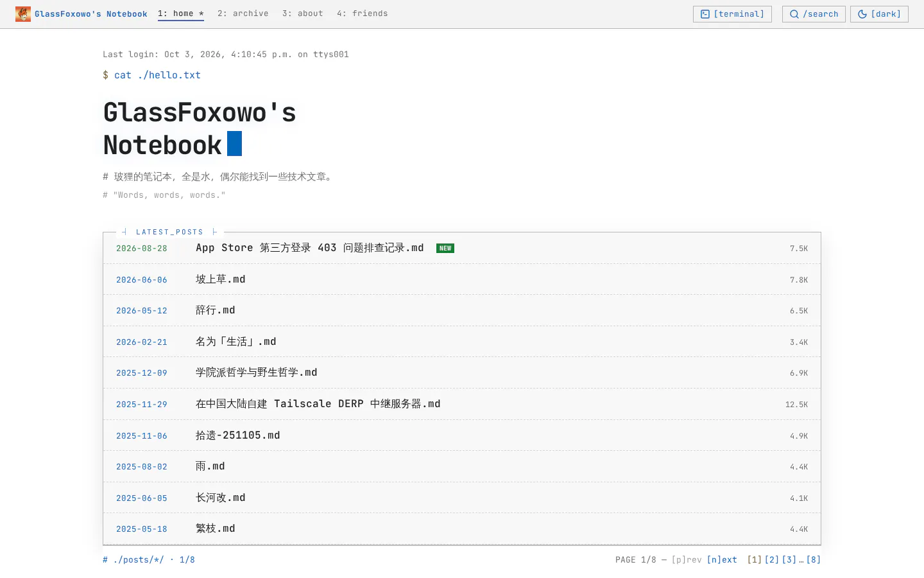Click the terminal icon in header

pyautogui.click(x=705, y=14)
